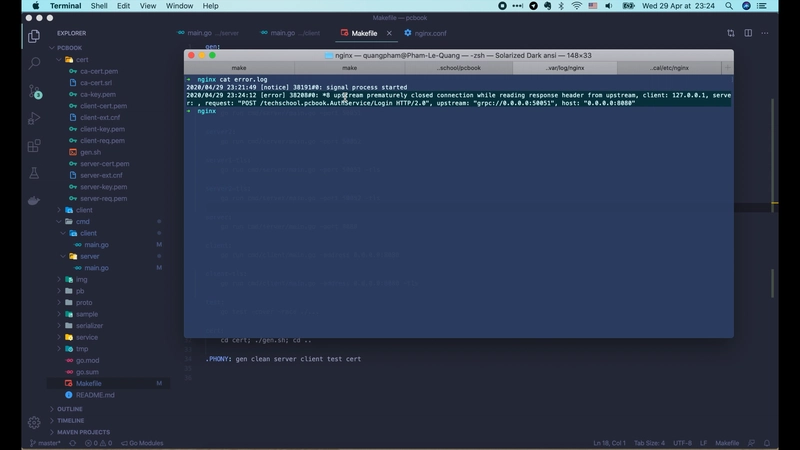This screenshot has width=800, height=450.
Task: Open the View menu
Action: 148,6
